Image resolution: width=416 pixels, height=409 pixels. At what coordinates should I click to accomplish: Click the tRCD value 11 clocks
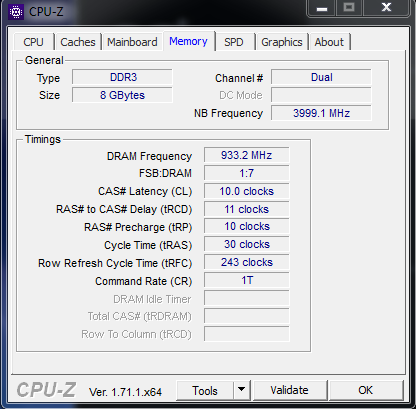(x=247, y=209)
